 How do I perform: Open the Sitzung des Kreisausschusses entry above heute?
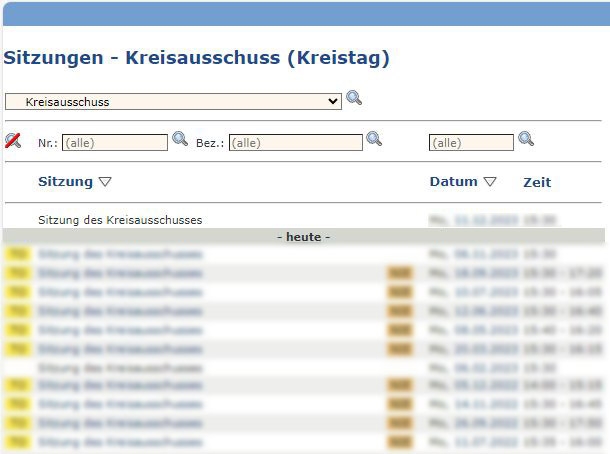tap(120, 220)
